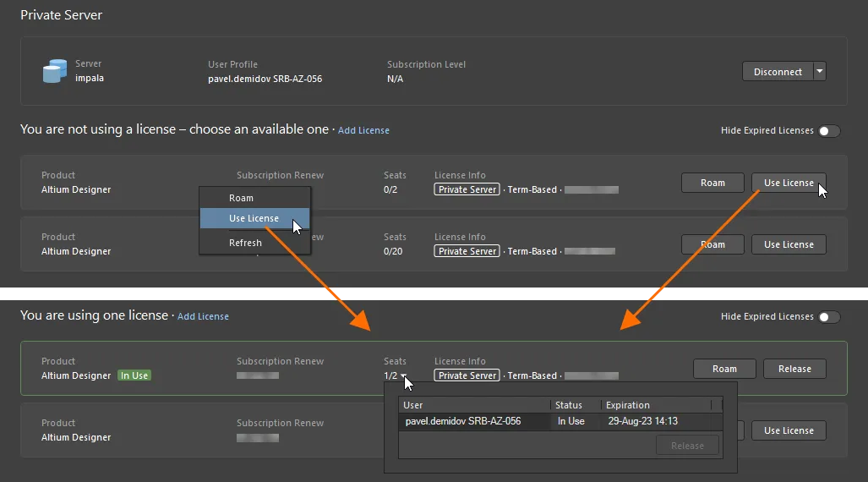Viewport: 868px width, 482px height.
Task: Choose Use License in the context menu
Action: click(254, 218)
